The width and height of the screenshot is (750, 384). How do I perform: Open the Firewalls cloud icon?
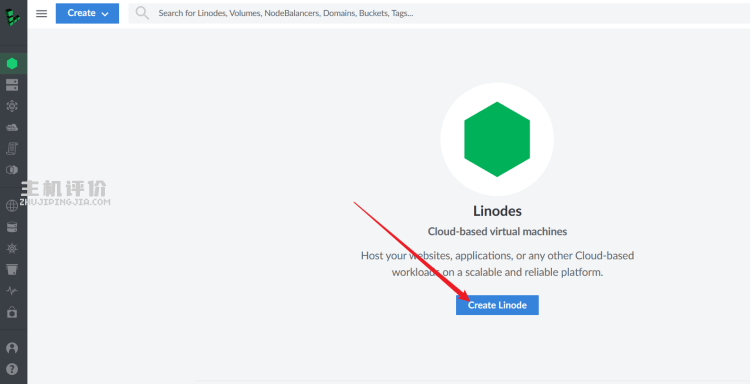point(12,127)
